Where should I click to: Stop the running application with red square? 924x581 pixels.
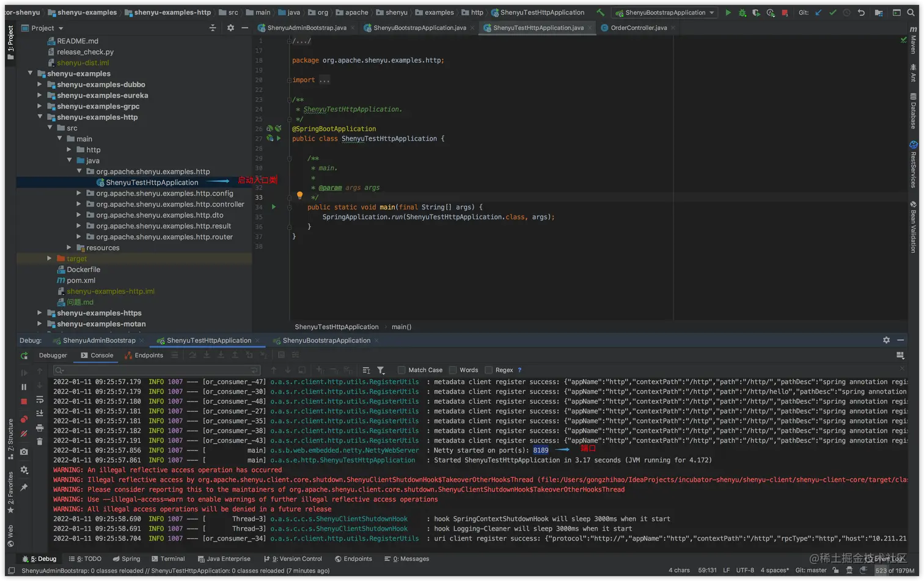click(x=785, y=12)
